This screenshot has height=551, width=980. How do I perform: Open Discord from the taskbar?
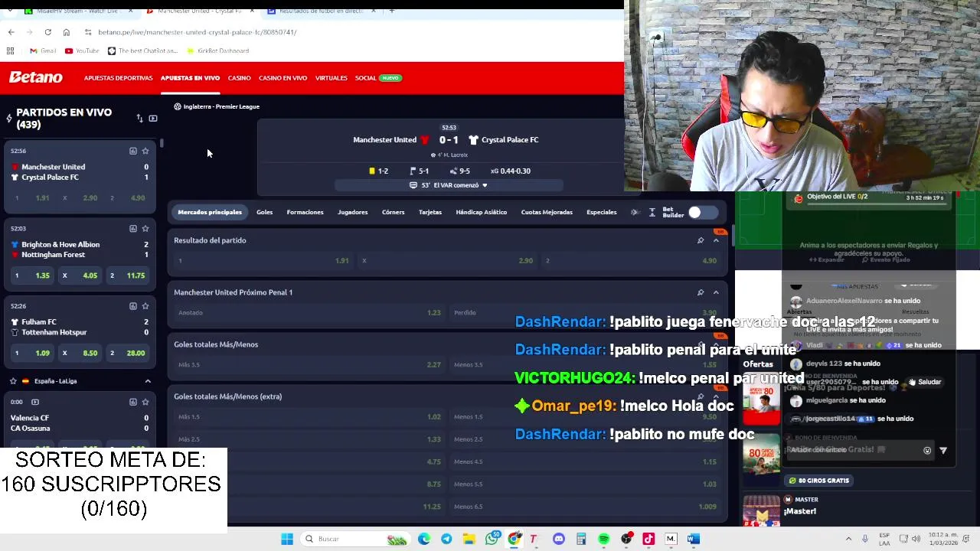point(559,539)
